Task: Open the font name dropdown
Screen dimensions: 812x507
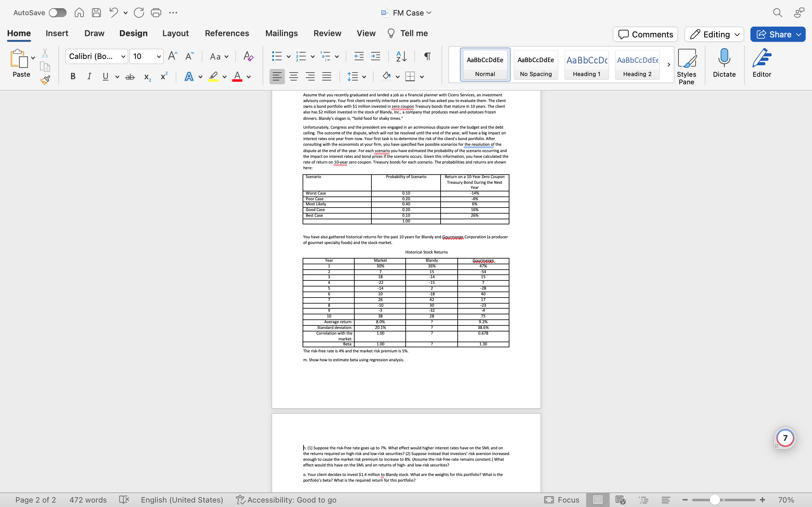Action: 123,56
